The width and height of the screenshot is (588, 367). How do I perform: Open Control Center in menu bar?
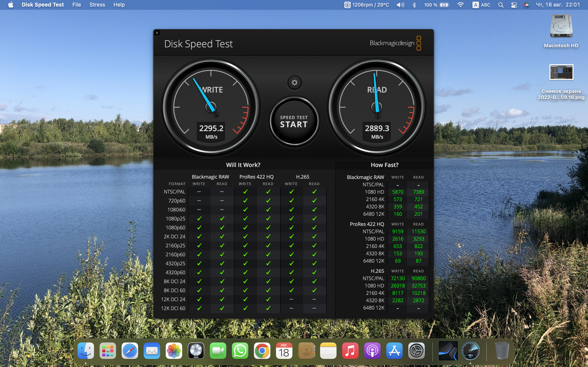tap(514, 5)
